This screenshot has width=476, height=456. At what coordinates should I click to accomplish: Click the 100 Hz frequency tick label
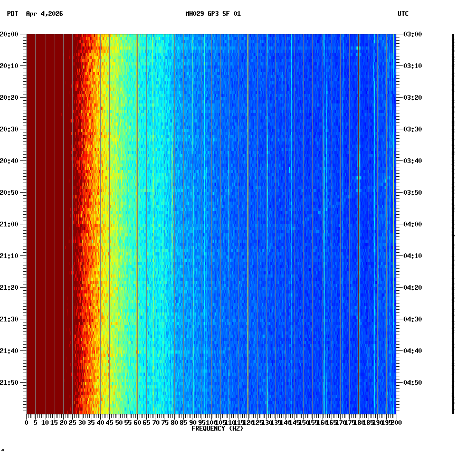tap(210, 422)
